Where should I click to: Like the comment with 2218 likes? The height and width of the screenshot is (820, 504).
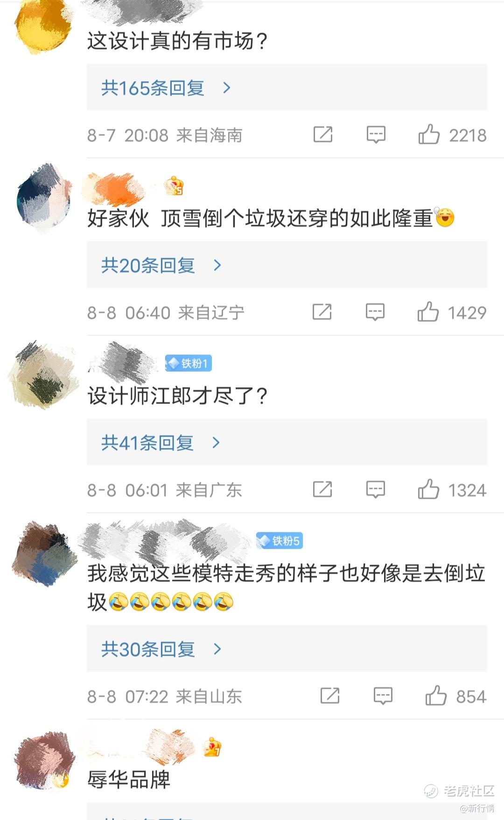pos(429,135)
